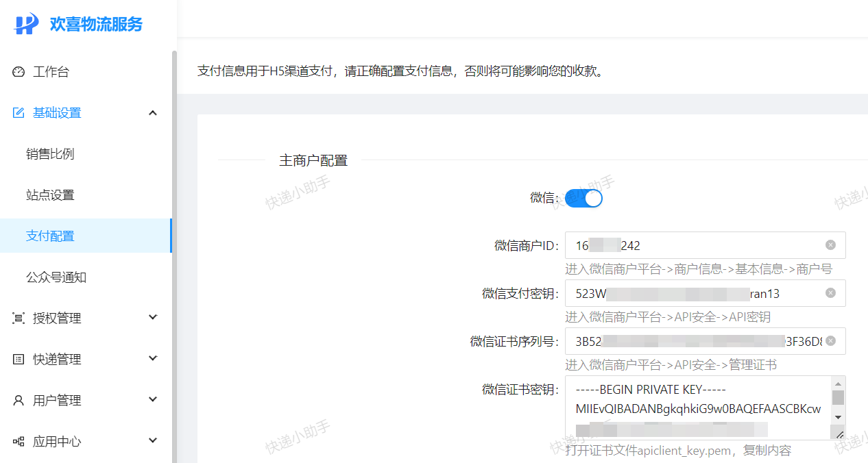The image size is (868, 463).
Task: Click the 应用中心 nodes icon
Action: tap(19, 442)
